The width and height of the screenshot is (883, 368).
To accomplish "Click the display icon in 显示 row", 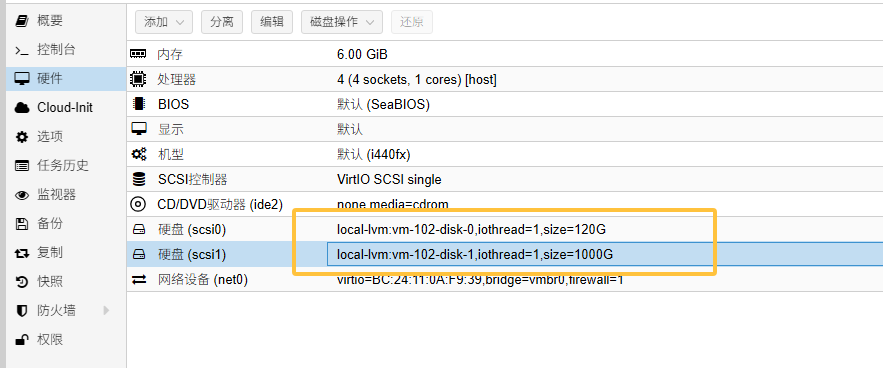I will [138, 129].
